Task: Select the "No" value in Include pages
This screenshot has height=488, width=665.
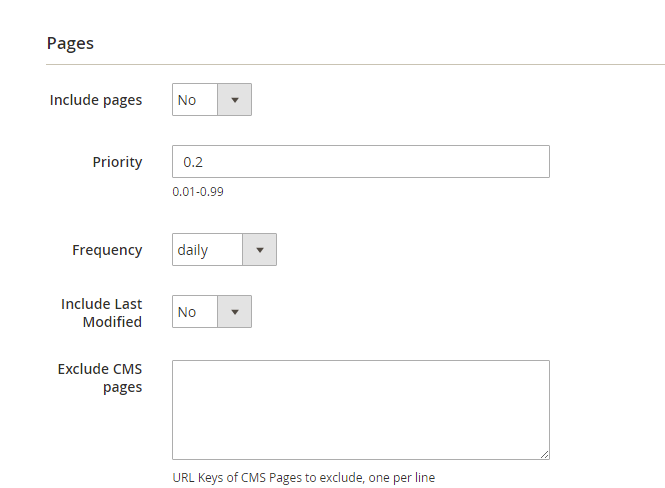Action: [187, 100]
